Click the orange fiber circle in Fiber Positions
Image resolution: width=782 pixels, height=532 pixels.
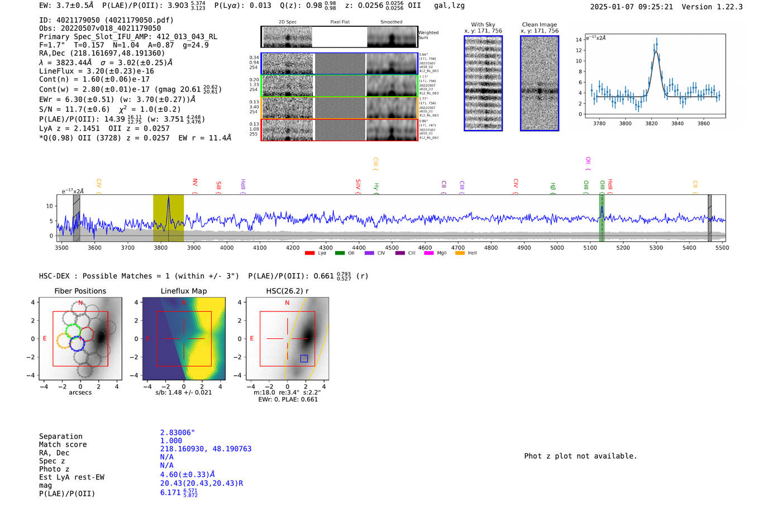tap(64, 341)
